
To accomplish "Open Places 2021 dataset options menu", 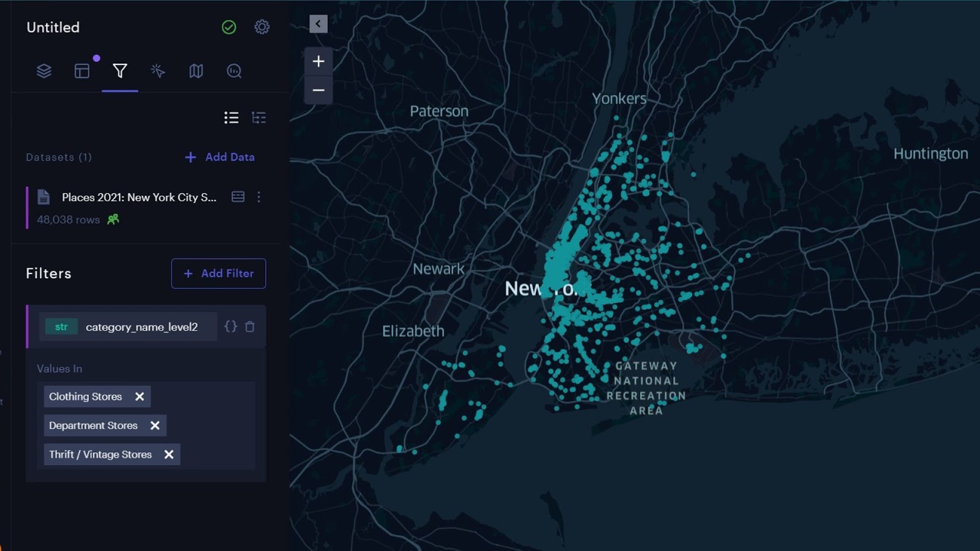I will pyautogui.click(x=259, y=197).
